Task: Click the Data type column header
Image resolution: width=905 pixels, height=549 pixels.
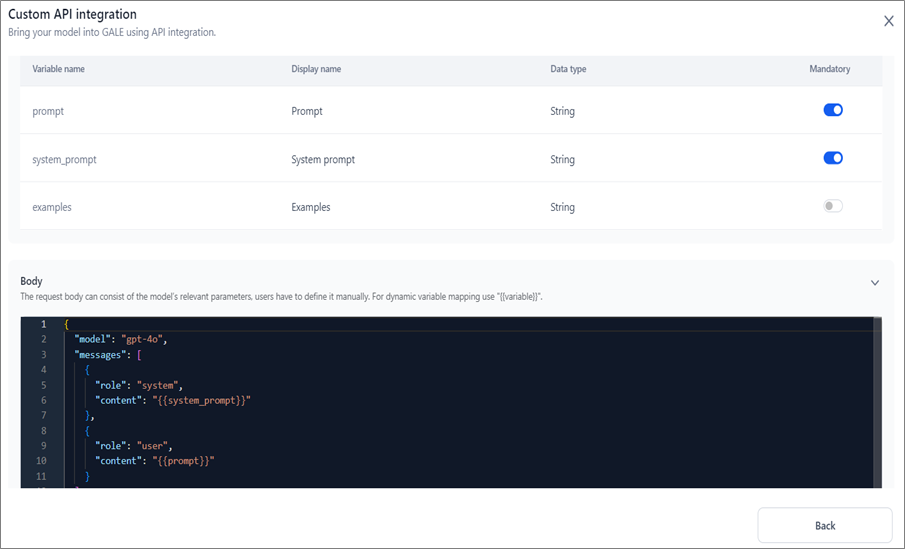Action: 568,69
